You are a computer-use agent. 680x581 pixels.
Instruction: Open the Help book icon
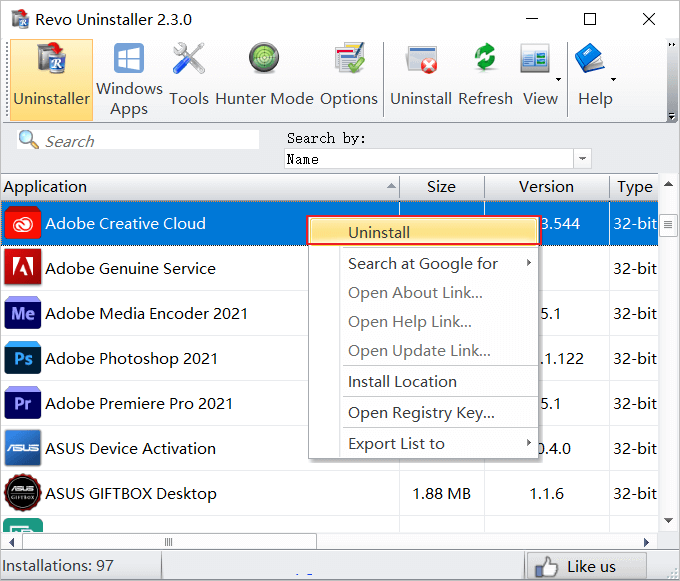(594, 78)
